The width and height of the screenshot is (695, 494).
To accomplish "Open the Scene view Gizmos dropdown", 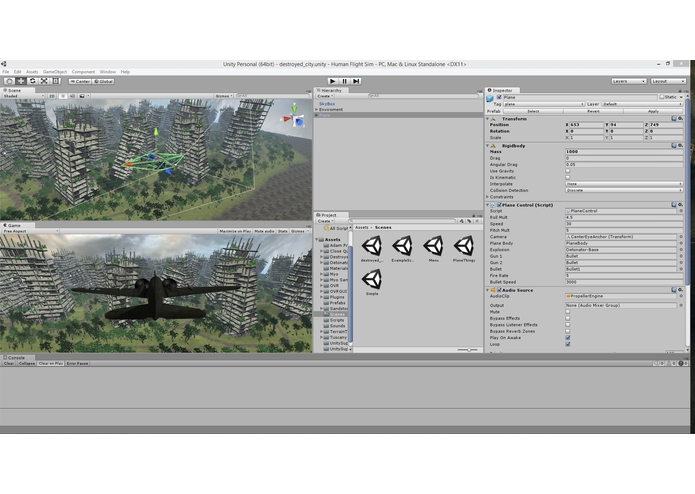I will click(224, 96).
